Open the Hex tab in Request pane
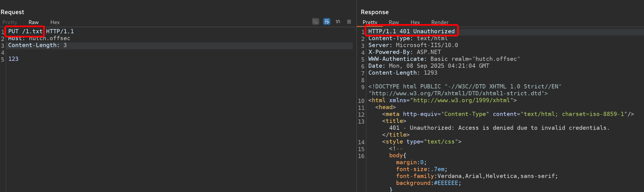This screenshot has width=644, height=192. point(55,22)
